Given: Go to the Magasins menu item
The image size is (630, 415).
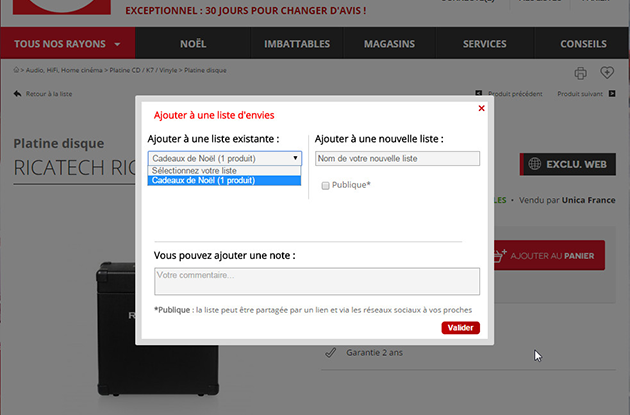Looking at the screenshot, I should pos(389,44).
